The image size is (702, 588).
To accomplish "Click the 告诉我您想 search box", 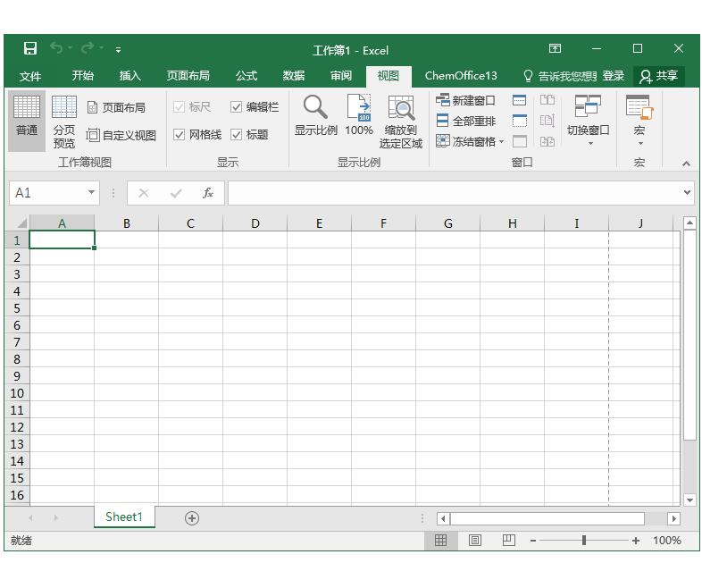I will click(560, 76).
